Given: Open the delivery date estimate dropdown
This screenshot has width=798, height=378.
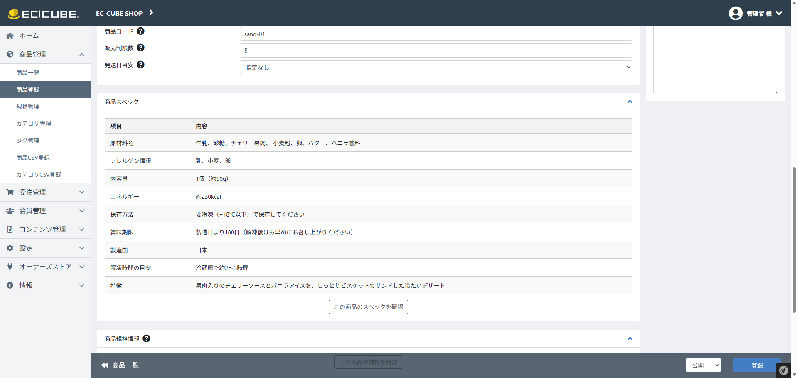Looking at the screenshot, I should [x=436, y=67].
